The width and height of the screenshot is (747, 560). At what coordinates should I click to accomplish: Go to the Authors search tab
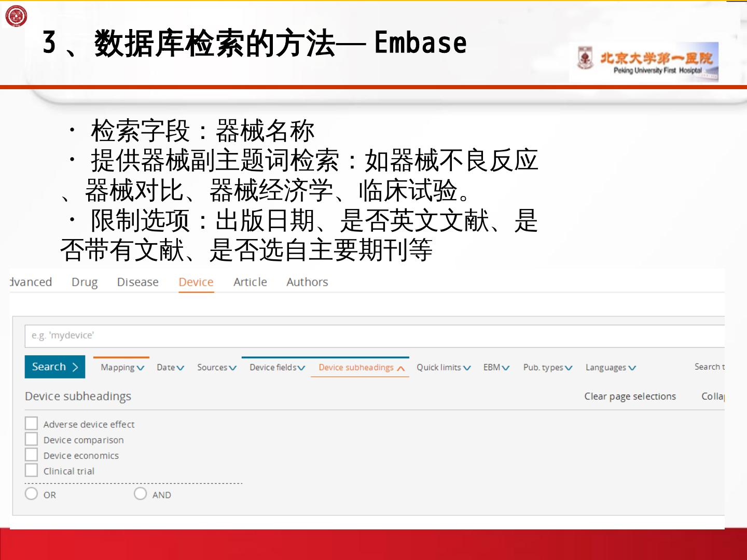pyautogui.click(x=307, y=282)
